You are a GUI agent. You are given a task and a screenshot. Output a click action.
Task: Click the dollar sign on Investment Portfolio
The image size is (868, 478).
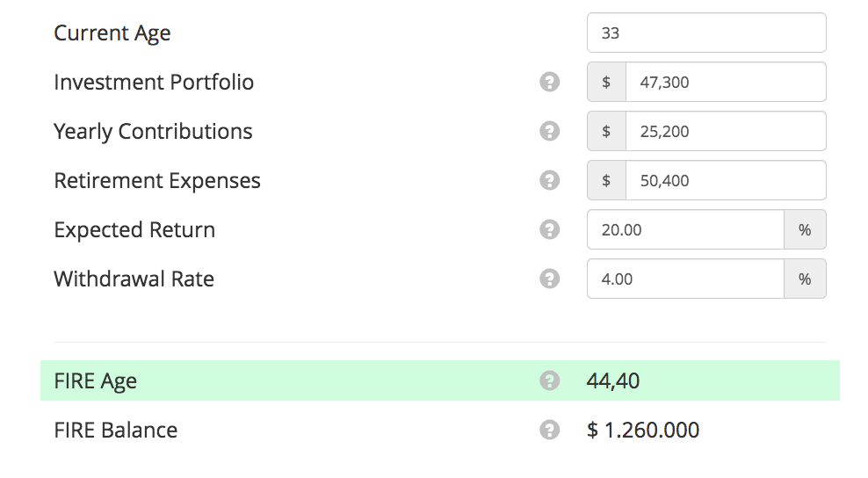[606, 83]
